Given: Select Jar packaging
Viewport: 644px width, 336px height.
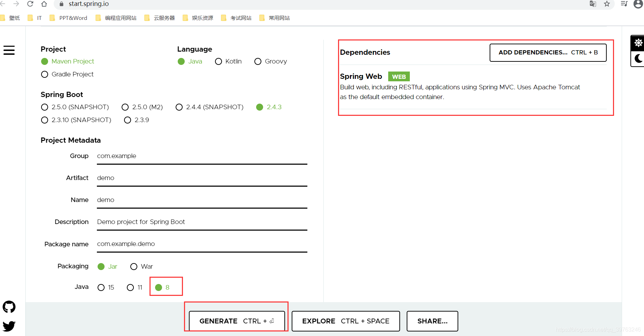Looking at the screenshot, I should click(x=107, y=267).
